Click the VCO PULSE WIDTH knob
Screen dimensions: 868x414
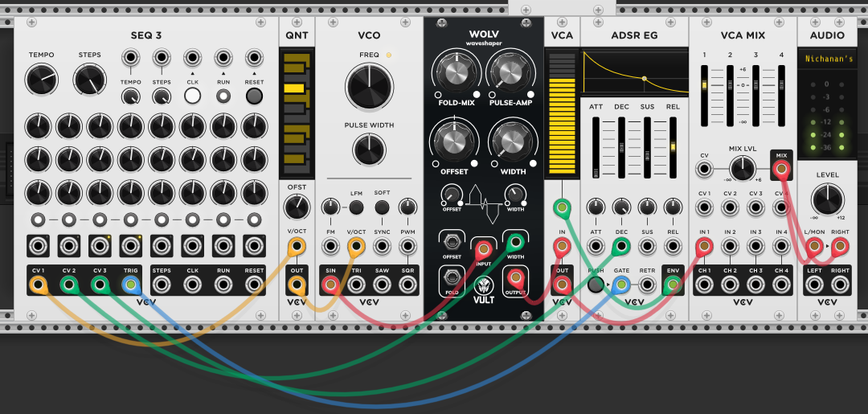369,149
